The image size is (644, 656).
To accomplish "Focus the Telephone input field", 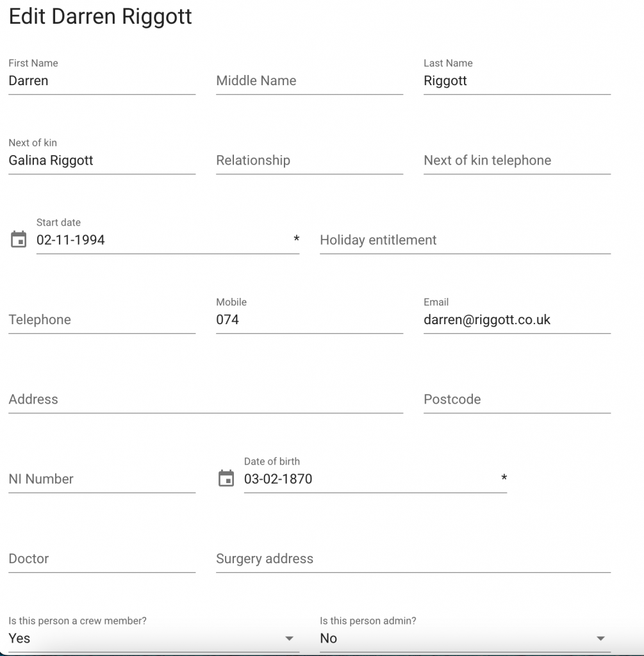I will click(x=102, y=320).
